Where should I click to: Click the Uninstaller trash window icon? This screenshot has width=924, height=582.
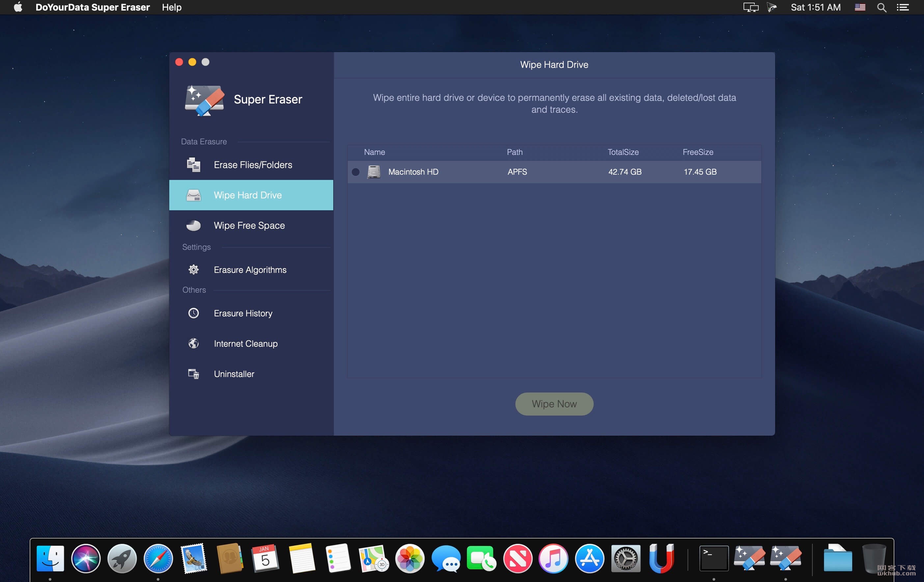point(193,374)
